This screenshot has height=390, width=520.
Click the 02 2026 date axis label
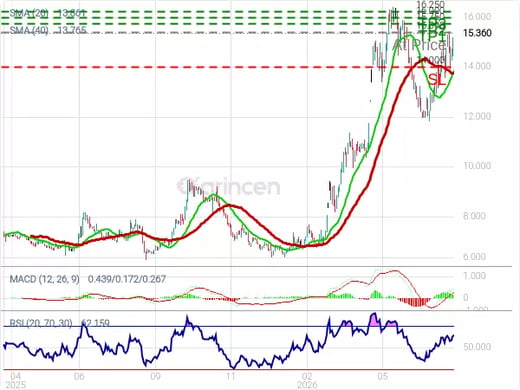coord(307,381)
